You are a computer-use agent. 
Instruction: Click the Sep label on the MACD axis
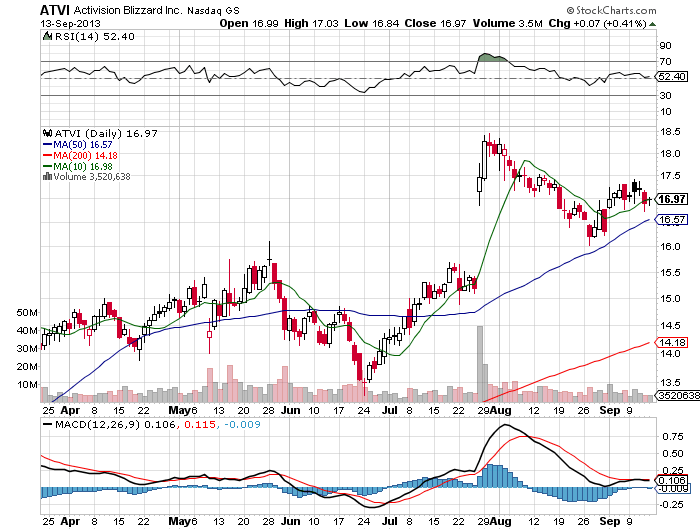pyautogui.click(x=610, y=521)
